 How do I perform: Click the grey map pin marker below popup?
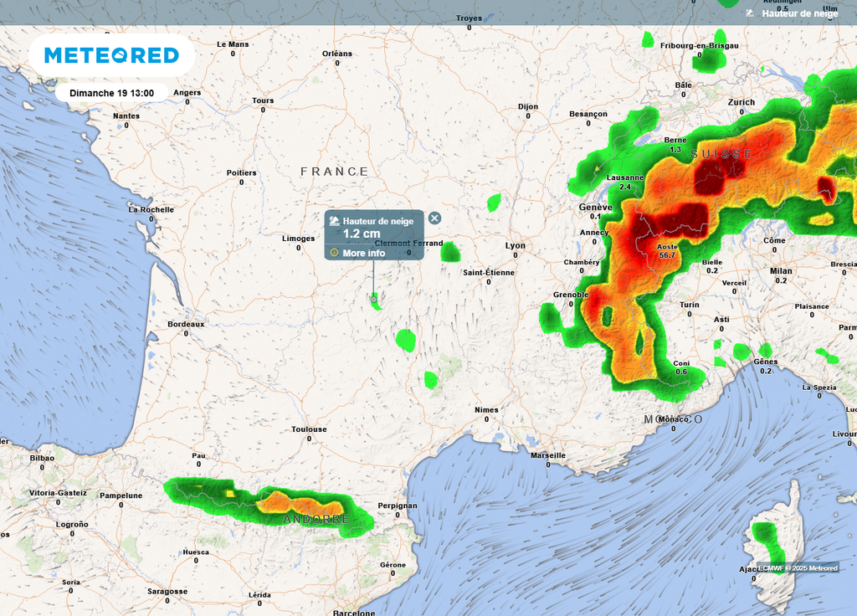click(373, 297)
